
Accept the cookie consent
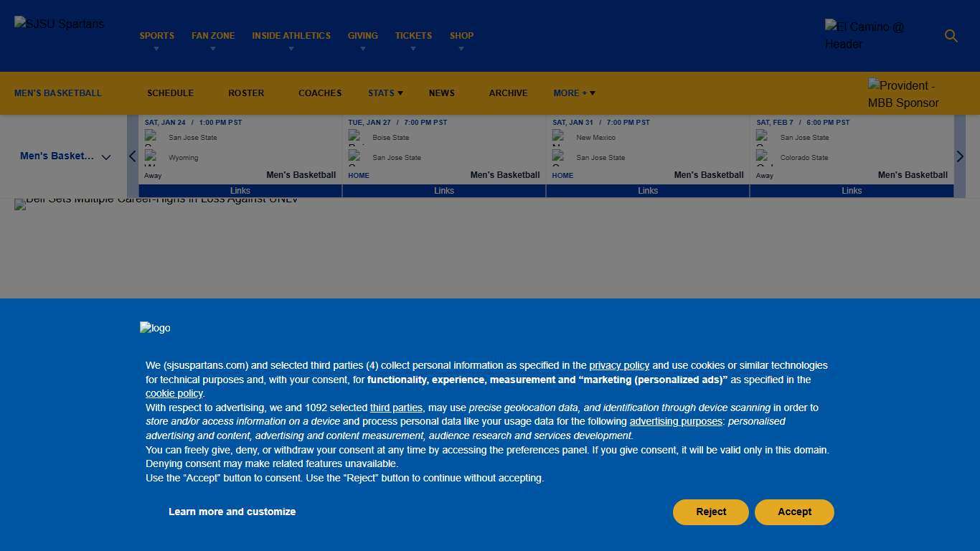coord(794,512)
